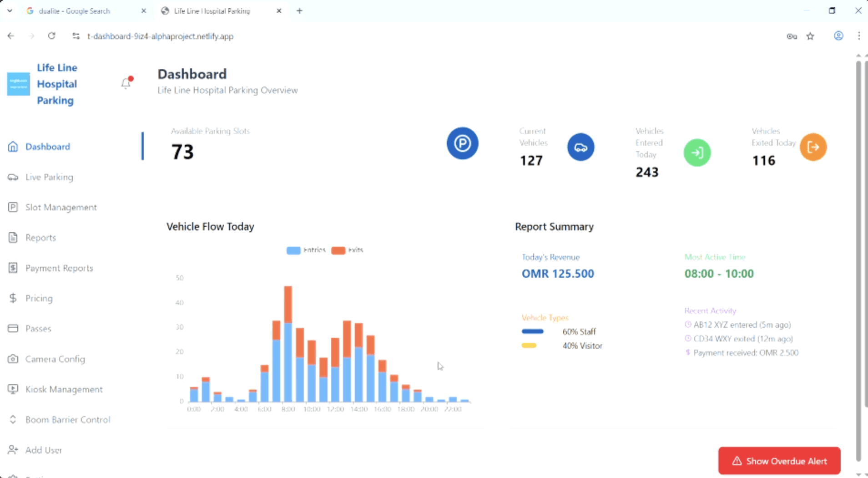The width and height of the screenshot is (868, 478).
Task: Open the browser three-dot menu
Action: [859, 36]
